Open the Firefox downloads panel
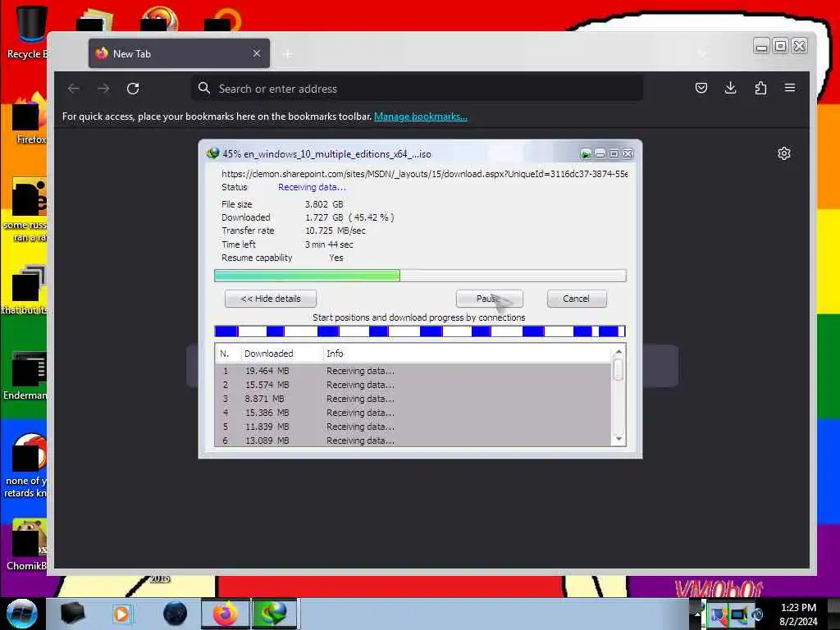Screen dimensions: 840x630 [730, 88]
